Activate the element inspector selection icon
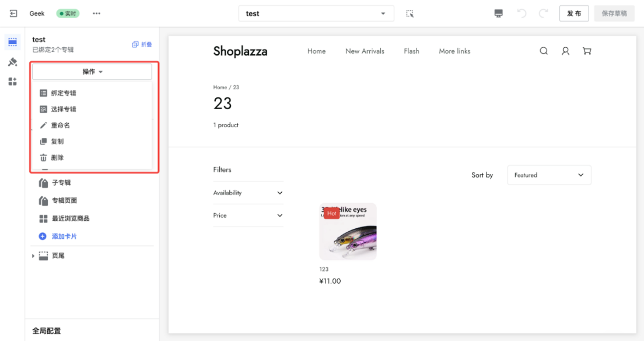 (410, 13)
